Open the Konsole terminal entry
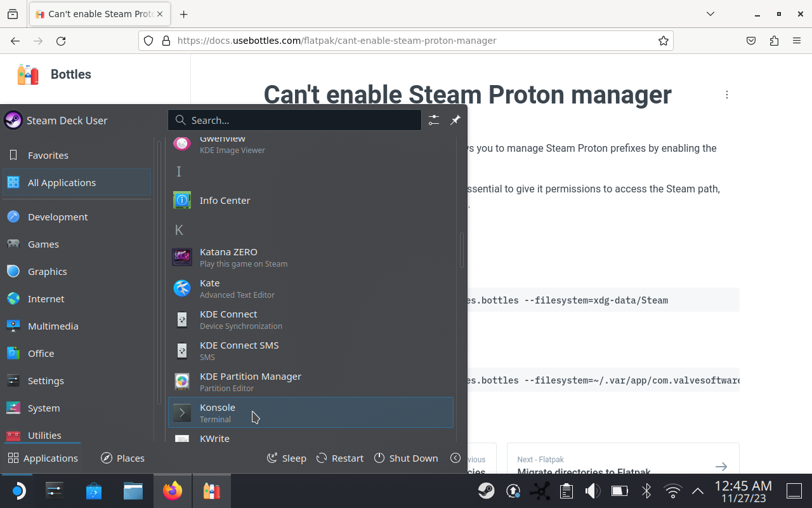 pyautogui.click(x=311, y=413)
